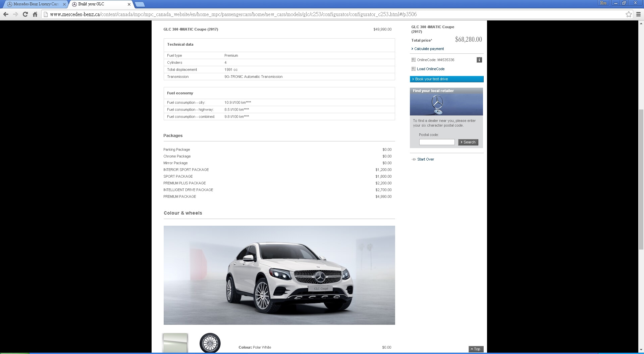This screenshot has height=354, width=644.
Task: Click PREMIUM PACKAGE row text
Action: (x=179, y=196)
